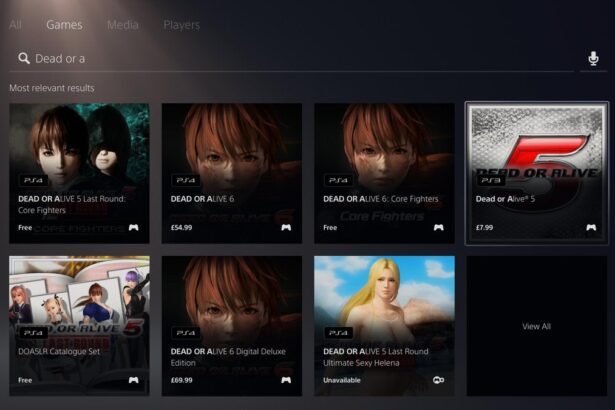Open the DOA5LR Catalogue Set artwork

[x=79, y=326]
